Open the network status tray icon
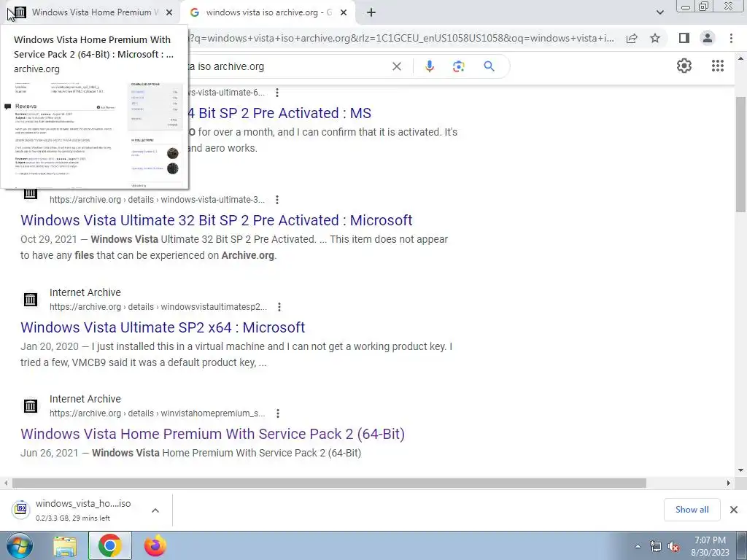The height and width of the screenshot is (560, 747). 656,547
